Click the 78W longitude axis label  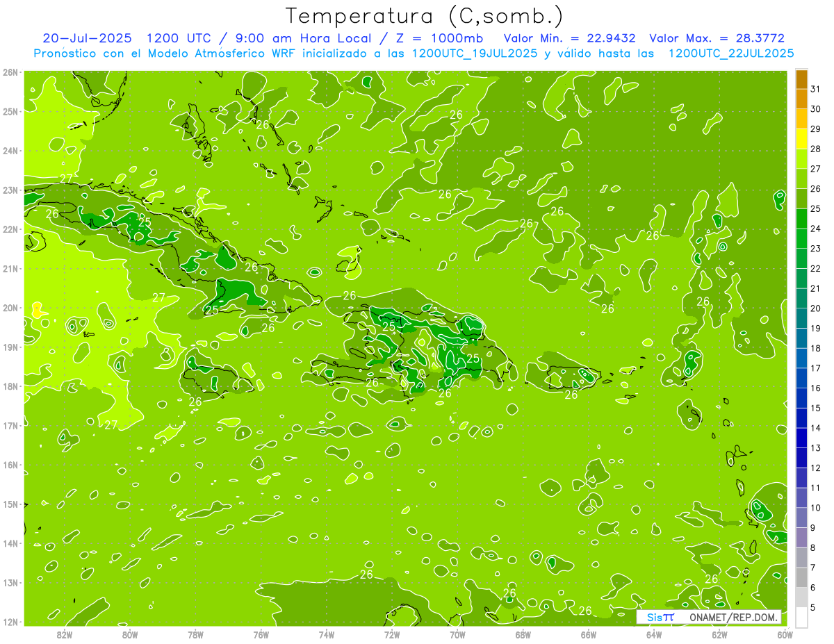[x=195, y=634]
